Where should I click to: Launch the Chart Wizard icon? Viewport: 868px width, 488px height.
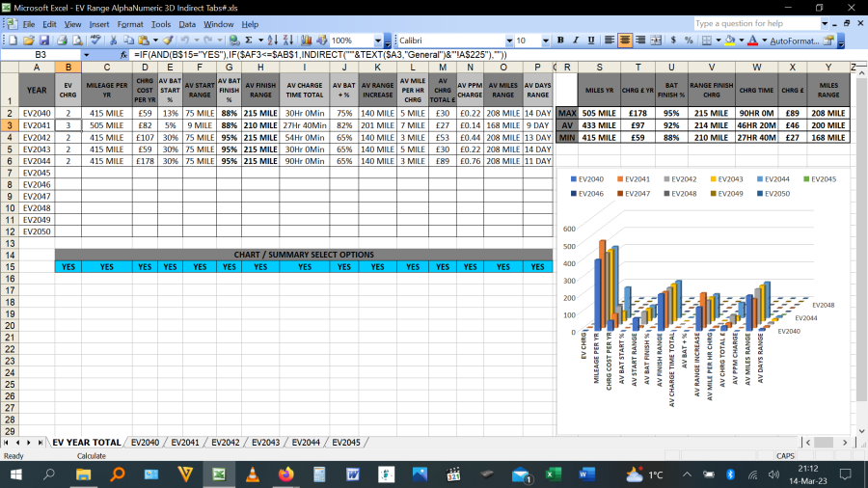306,41
